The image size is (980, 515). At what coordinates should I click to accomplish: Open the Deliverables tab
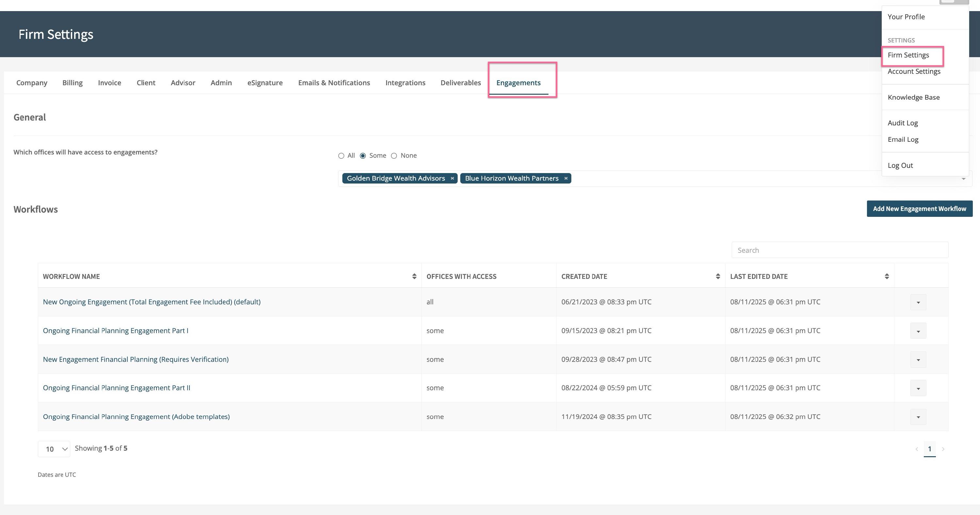pos(461,83)
